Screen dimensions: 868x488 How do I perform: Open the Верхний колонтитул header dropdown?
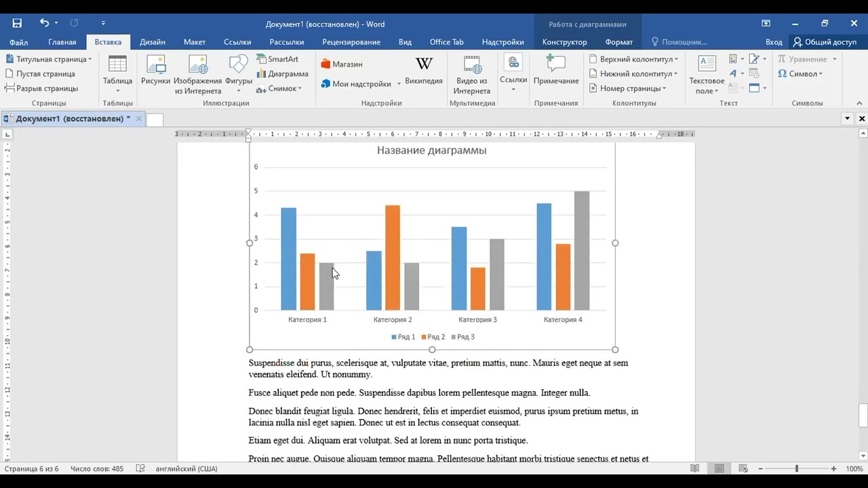click(634, 59)
